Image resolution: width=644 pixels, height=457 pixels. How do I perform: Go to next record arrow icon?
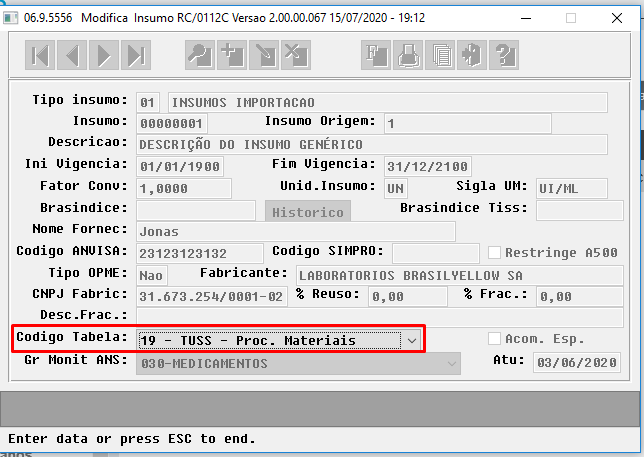tap(104, 55)
